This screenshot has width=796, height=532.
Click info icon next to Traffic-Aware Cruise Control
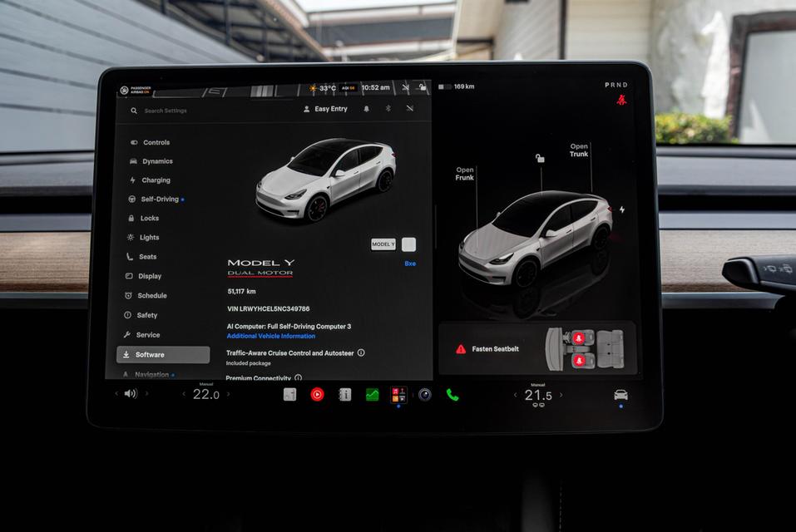pos(361,352)
